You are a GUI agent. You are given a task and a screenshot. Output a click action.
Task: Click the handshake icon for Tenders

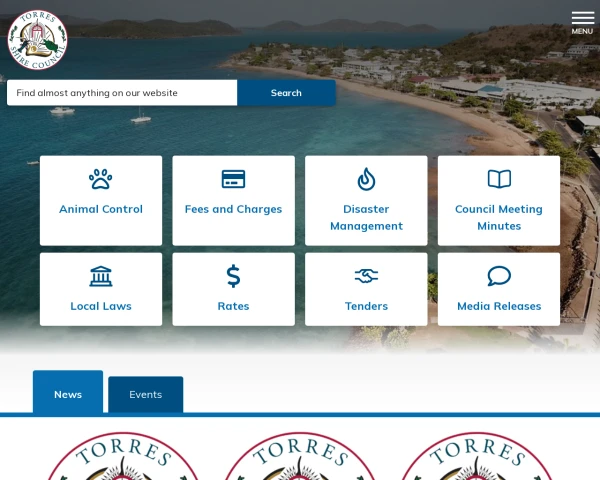[x=366, y=276]
